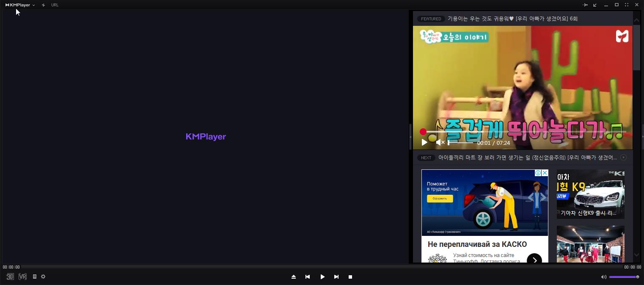
Task: Click the scroll-down arrow of side panel
Action: coord(637,255)
